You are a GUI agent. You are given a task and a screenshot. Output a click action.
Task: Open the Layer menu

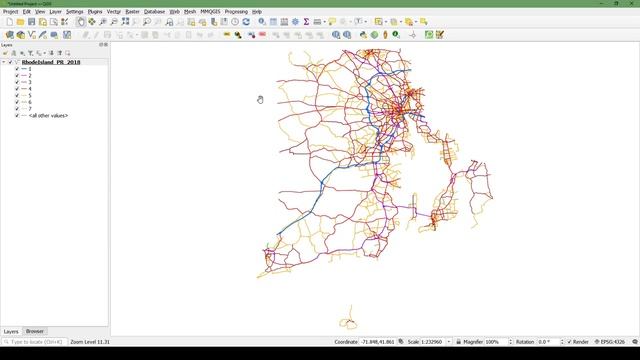55,12
